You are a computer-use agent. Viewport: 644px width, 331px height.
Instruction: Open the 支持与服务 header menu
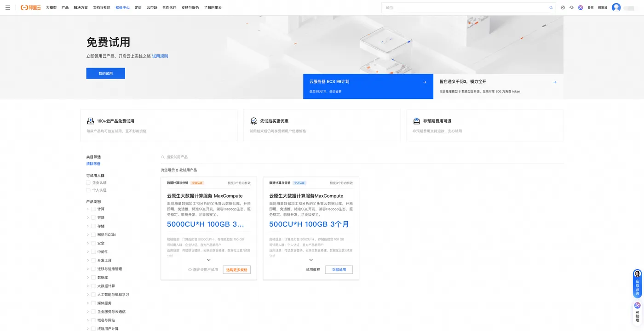[x=190, y=8]
